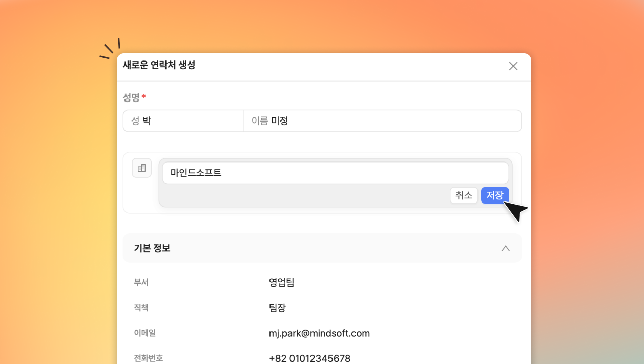Click the 전화번호 field label

[x=148, y=358]
